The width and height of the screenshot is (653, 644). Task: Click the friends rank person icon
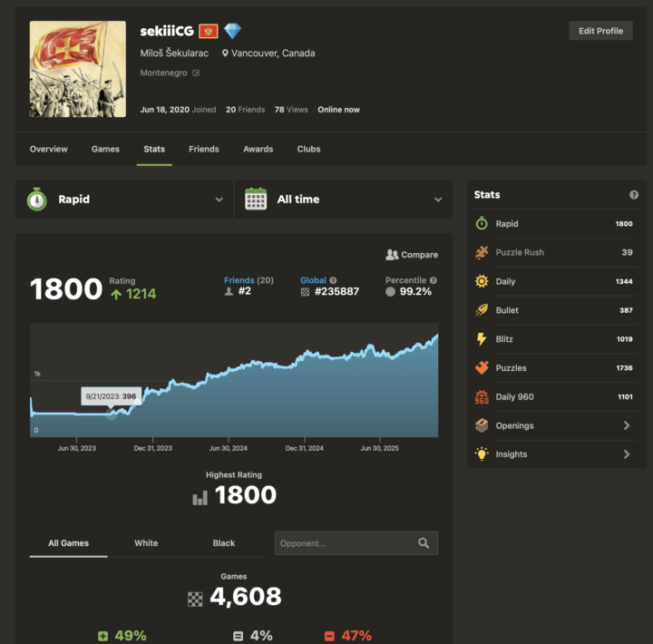click(x=229, y=291)
